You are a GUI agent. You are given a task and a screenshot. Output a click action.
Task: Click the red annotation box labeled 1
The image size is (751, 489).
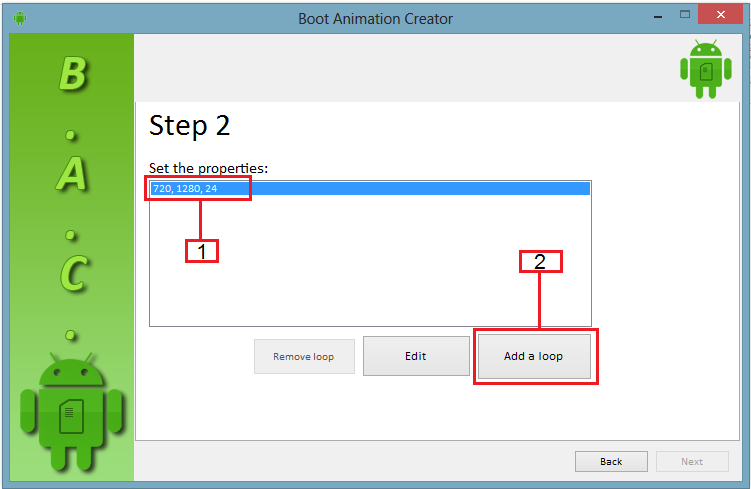point(202,251)
